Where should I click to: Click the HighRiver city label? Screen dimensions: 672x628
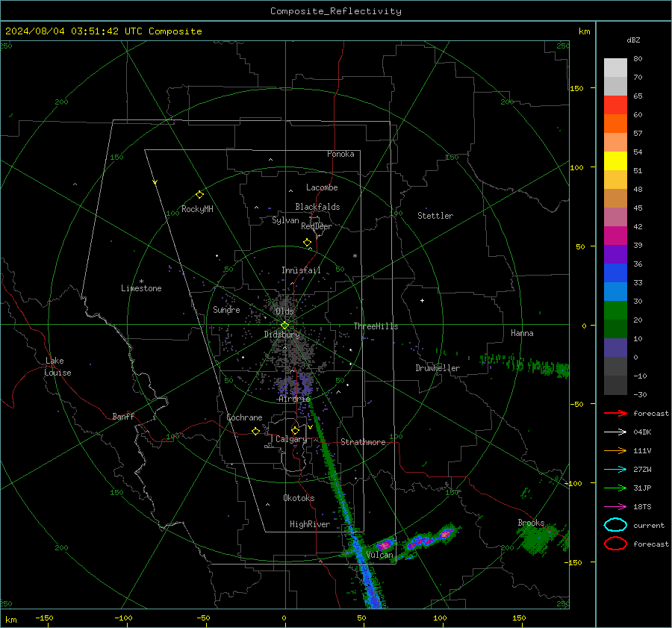310,524
